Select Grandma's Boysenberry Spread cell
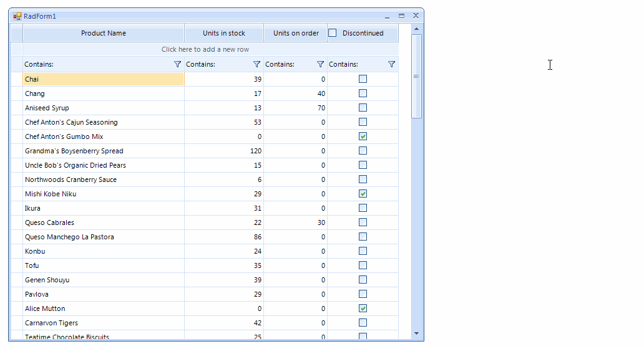This screenshot has height=349, width=644. tap(104, 151)
